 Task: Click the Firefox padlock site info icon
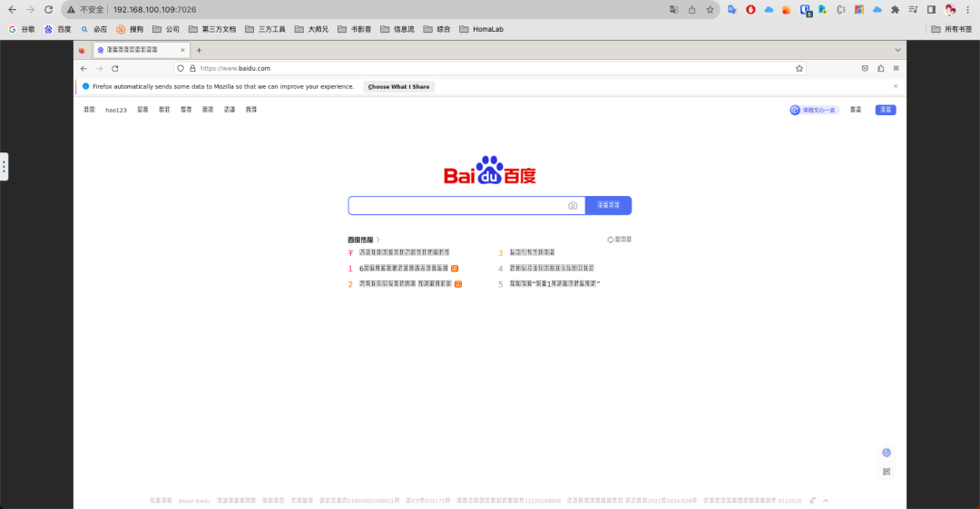[x=192, y=68]
